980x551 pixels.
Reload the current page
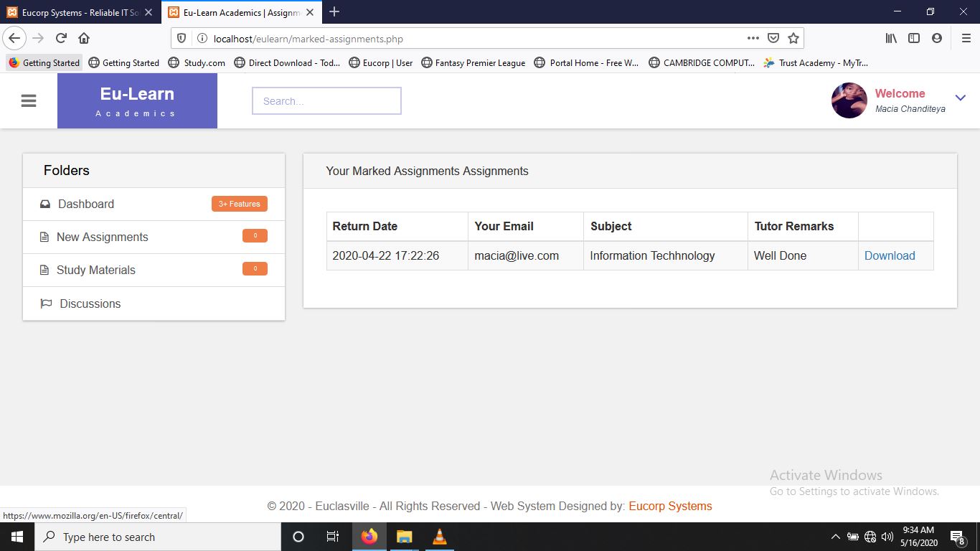pos(61,39)
